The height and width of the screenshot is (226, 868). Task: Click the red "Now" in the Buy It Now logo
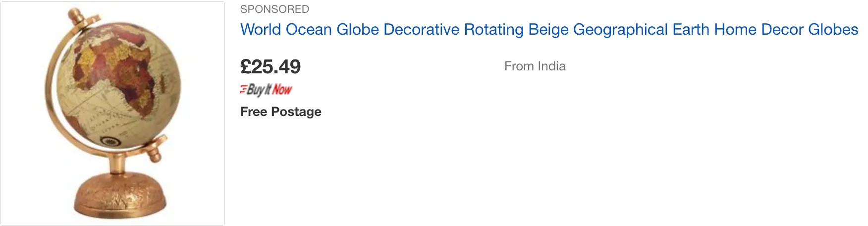282,90
